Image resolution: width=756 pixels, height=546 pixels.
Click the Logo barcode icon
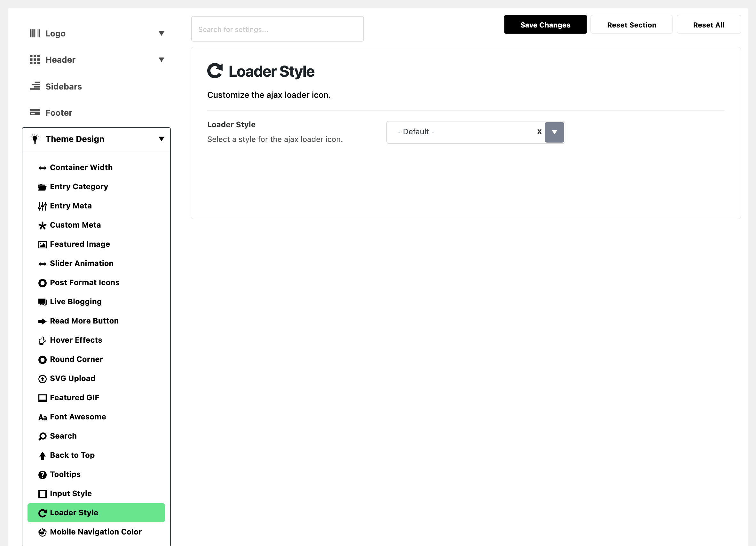[x=35, y=33]
